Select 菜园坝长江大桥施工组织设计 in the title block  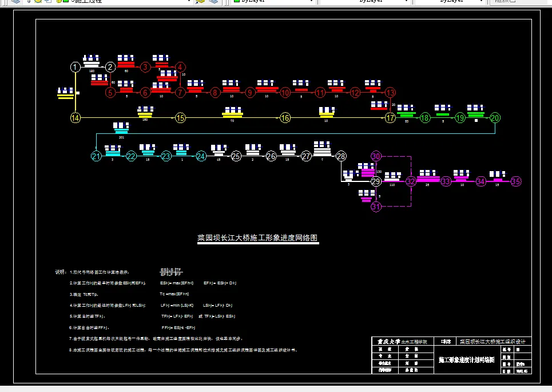[x=493, y=341]
